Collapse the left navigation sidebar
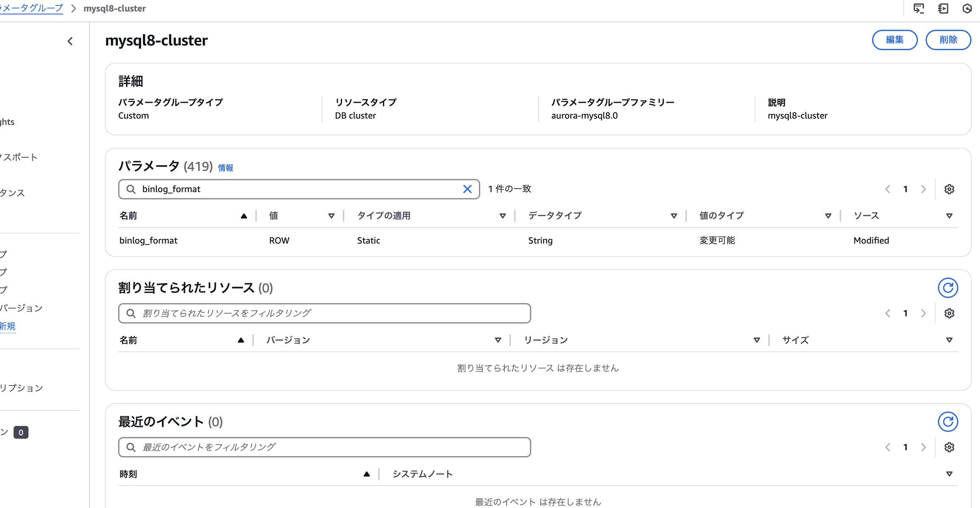The image size is (980, 508). pyautogui.click(x=70, y=41)
